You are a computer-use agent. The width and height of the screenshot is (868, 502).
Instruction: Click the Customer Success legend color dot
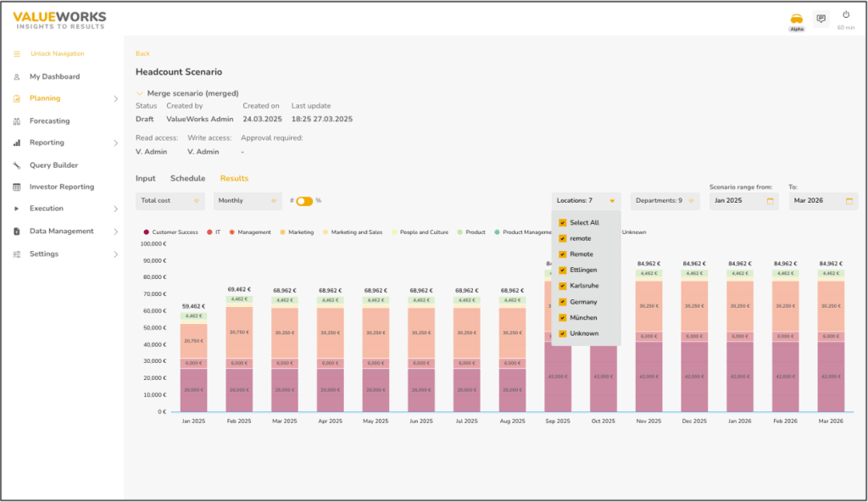click(x=147, y=231)
